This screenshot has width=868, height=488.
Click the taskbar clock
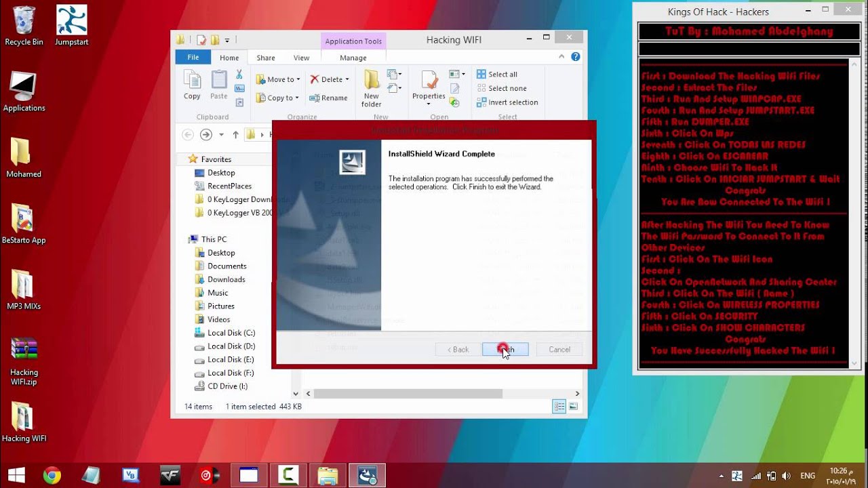[842, 475]
